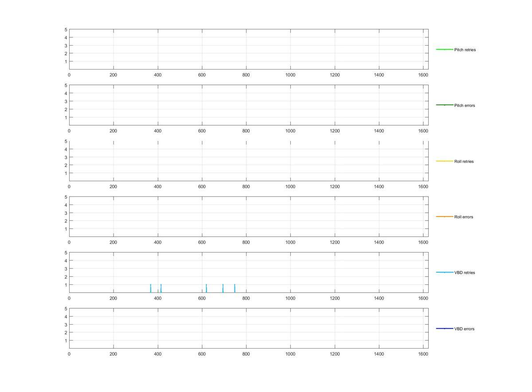Click x-axis tick 200 under Roll errors plot
The image size is (532, 392).
(x=113, y=242)
